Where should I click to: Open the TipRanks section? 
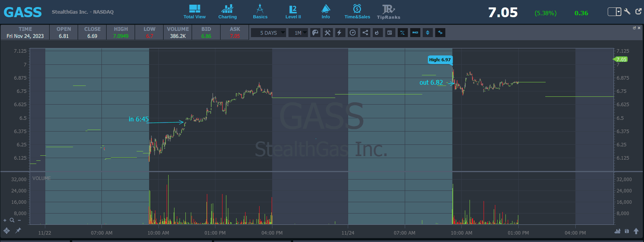coord(388,12)
